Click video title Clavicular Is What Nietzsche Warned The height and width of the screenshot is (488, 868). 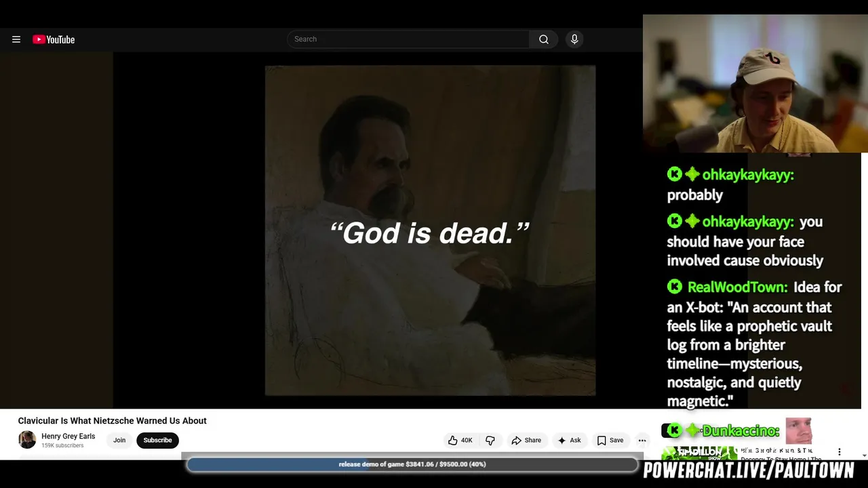113,421
